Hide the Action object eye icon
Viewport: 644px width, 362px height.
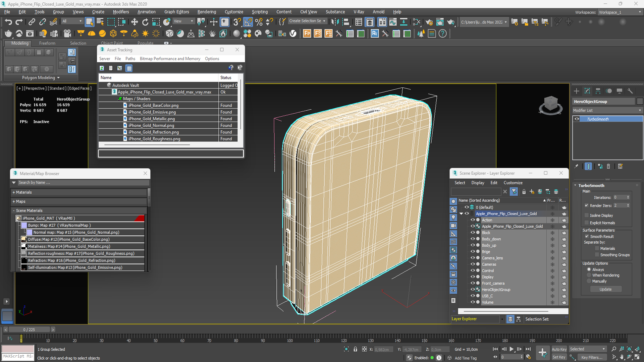(473, 220)
